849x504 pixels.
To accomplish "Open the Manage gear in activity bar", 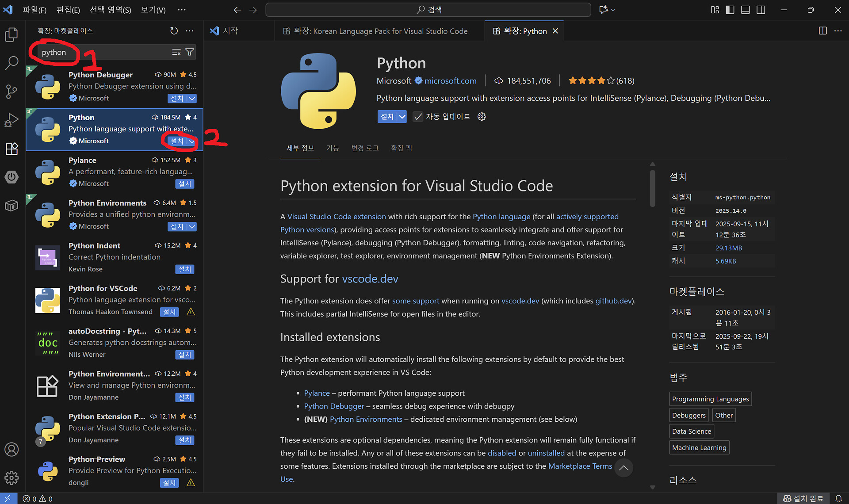I will (11, 477).
